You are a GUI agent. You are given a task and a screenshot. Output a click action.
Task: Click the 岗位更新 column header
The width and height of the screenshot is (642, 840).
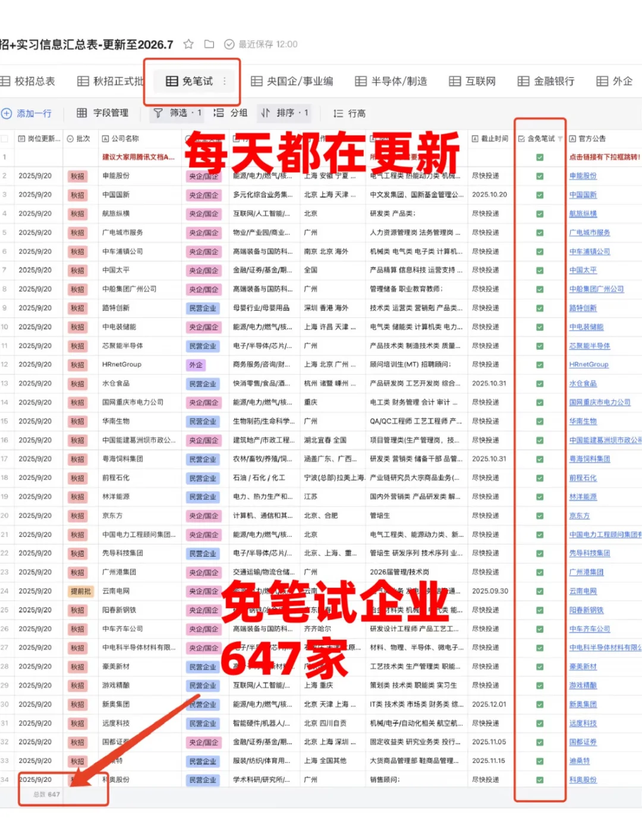[39, 139]
